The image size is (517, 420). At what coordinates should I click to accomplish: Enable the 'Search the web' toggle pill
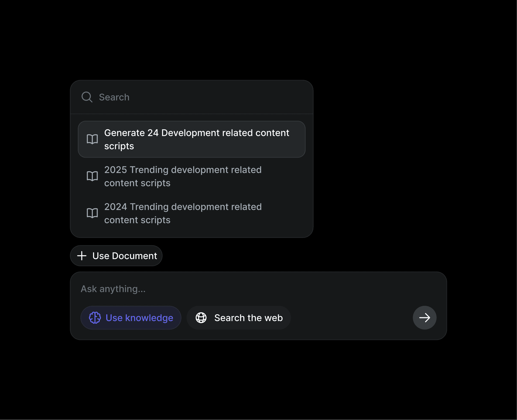click(239, 318)
